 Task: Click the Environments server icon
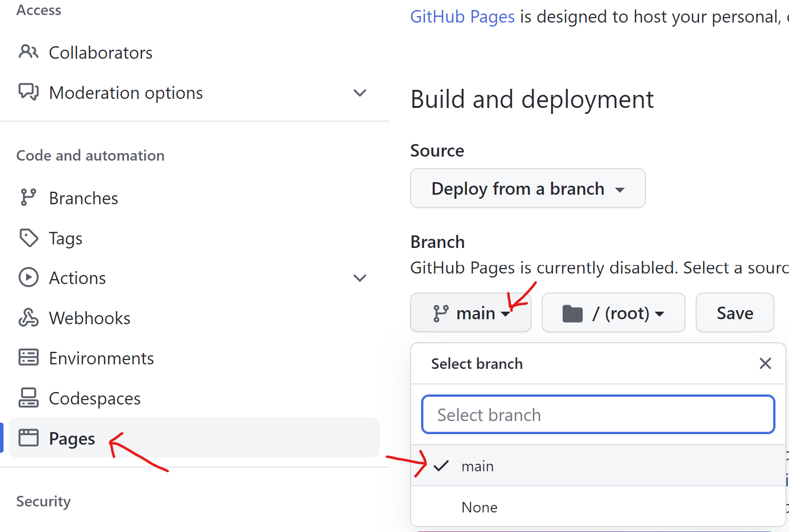[28, 357]
